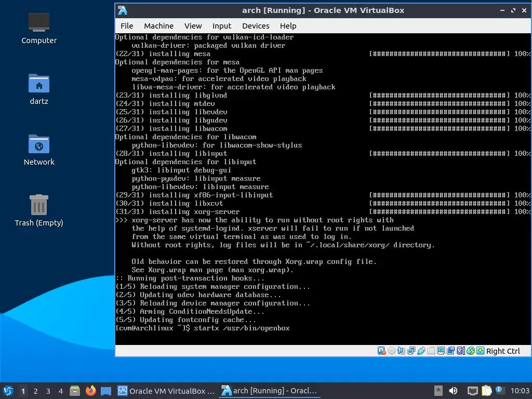532x399 pixels.
Task: Click the USB devices status icon
Action: pyautogui.click(x=421, y=351)
